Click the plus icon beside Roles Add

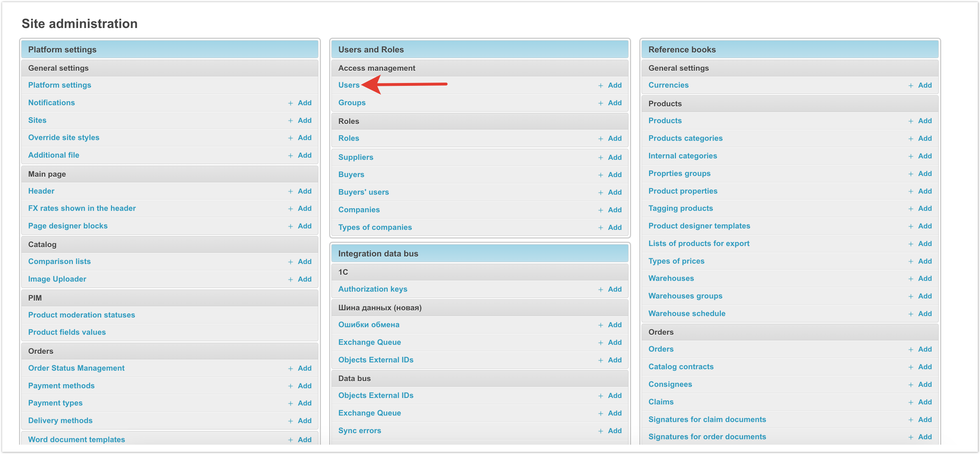[x=600, y=139]
